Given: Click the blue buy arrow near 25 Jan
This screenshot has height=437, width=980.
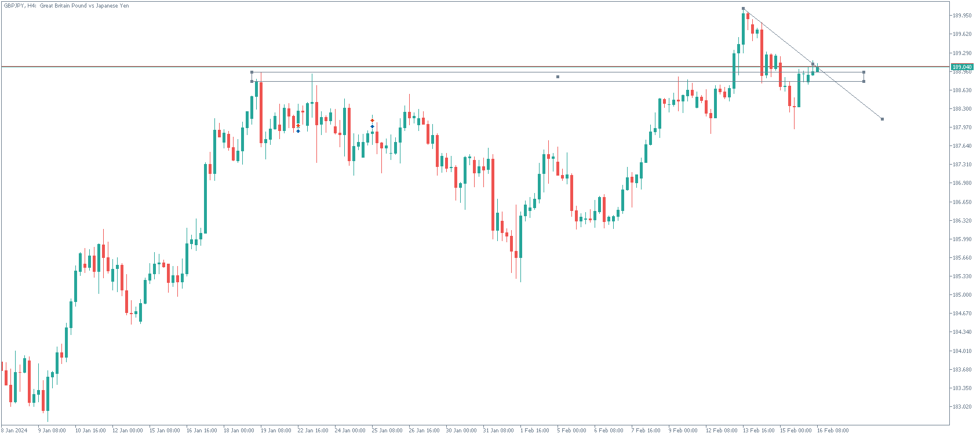Looking at the screenshot, I should pyautogui.click(x=372, y=126).
